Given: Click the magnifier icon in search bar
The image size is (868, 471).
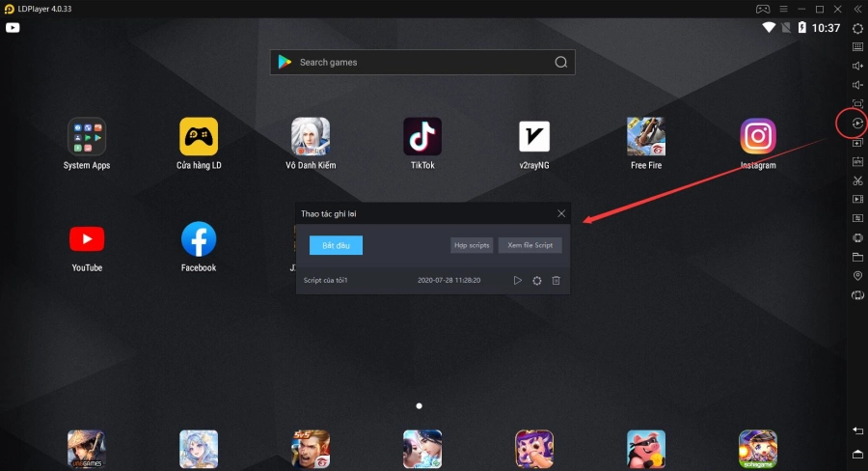Looking at the screenshot, I should (560, 63).
